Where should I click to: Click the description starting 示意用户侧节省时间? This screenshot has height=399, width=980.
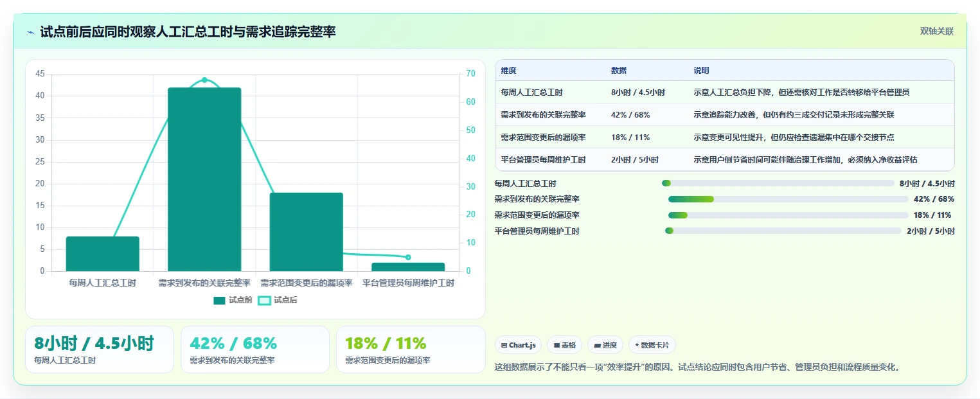coord(805,160)
